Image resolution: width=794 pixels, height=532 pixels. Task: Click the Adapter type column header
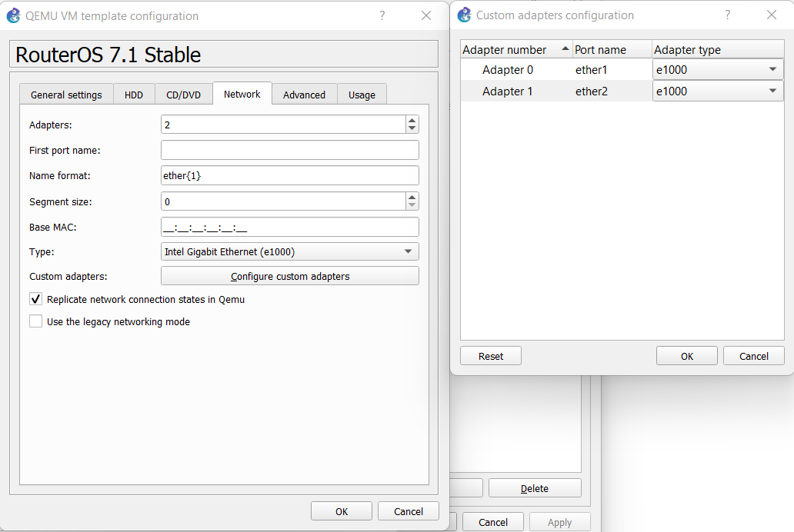[x=718, y=50]
